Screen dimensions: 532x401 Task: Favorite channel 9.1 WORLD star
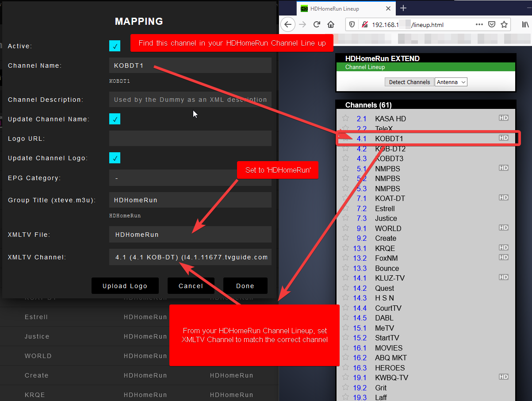346,228
